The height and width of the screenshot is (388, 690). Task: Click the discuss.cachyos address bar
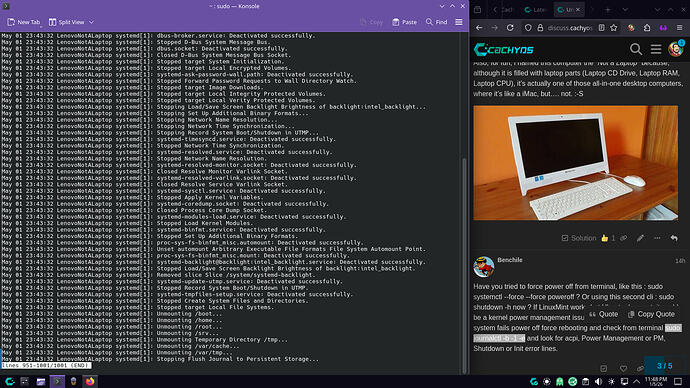(x=570, y=28)
